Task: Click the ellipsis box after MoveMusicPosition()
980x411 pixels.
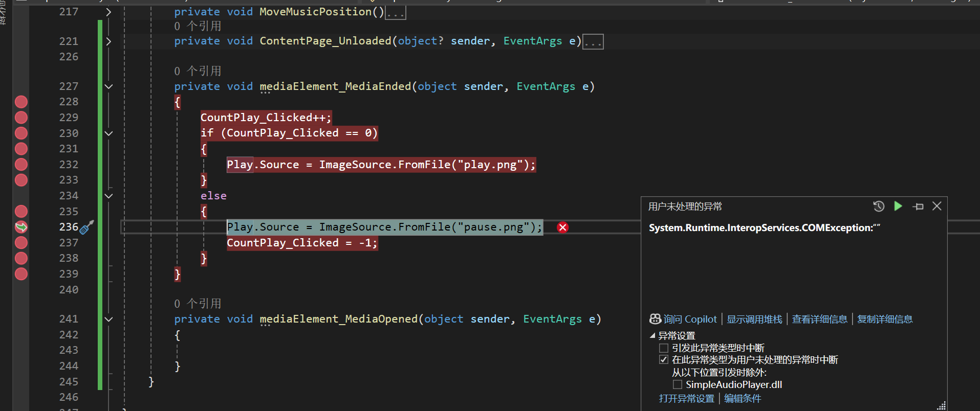Action: pyautogui.click(x=395, y=13)
